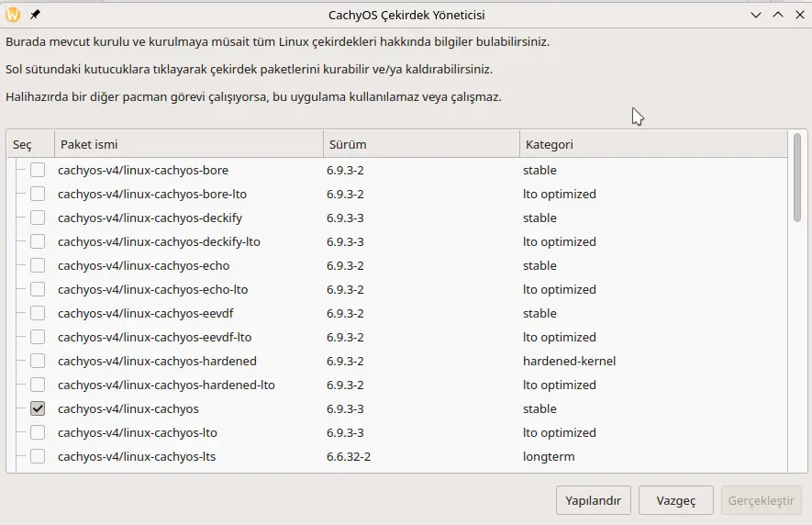The height and width of the screenshot is (525, 812).
Task: Check the linux-cachyos-bore checkbox
Action: tap(38, 170)
